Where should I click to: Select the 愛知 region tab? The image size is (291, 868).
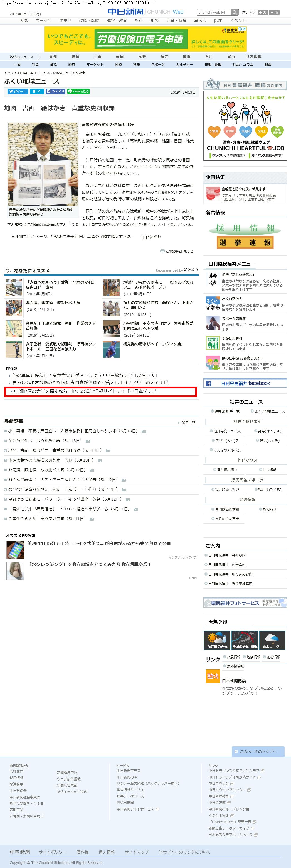pyautogui.click(x=53, y=57)
